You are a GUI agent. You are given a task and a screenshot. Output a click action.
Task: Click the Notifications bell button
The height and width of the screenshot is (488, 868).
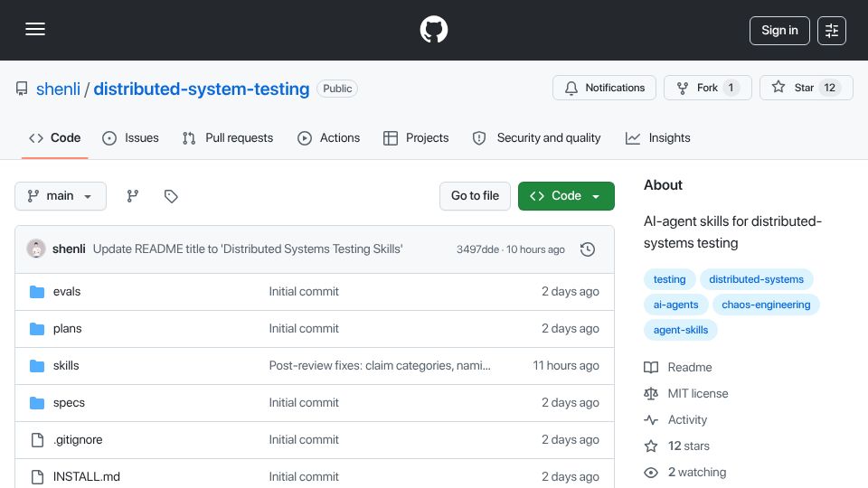pyautogui.click(x=604, y=88)
